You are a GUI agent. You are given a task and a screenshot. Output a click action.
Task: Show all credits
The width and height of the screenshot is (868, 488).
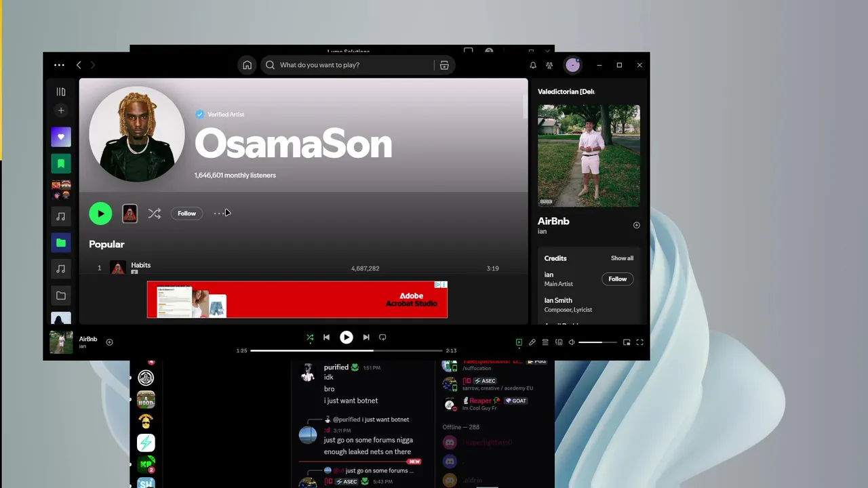pyautogui.click(x=622, y=258)
